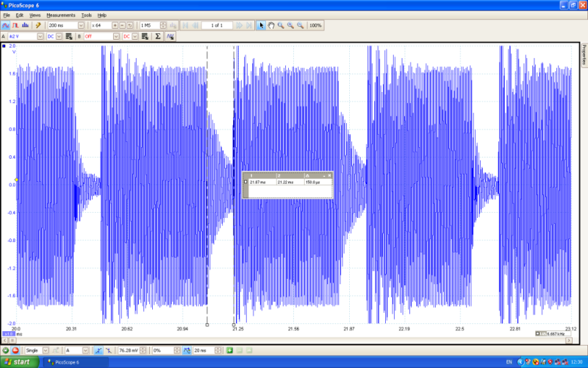588x368 pixels.
Task: Click the red Stop capture button
Action: coord(15,350)
